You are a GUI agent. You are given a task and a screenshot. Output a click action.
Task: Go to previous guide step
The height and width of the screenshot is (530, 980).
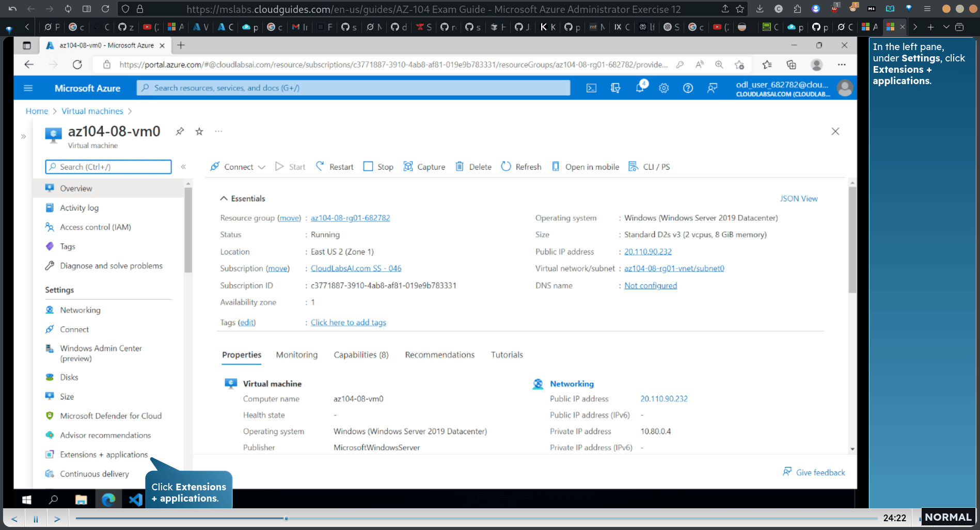click(x=14, y=519)
